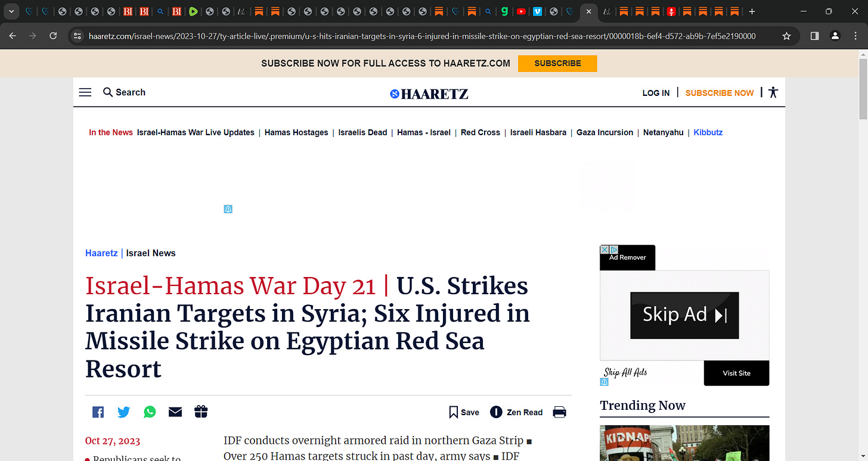Open Israelis Dead topic
Image resolution: width=868 pixels, height=461 pixels.
(362, 132)
